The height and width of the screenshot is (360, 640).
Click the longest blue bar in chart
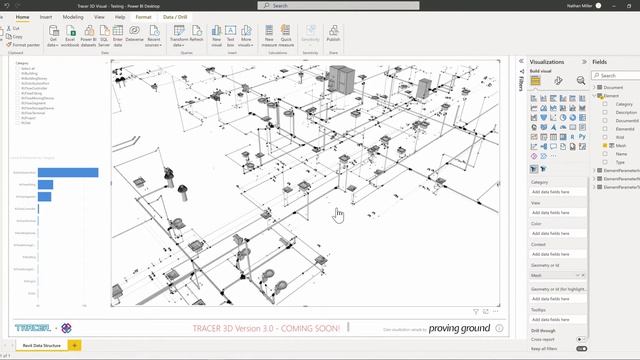(x=68, y=173)
